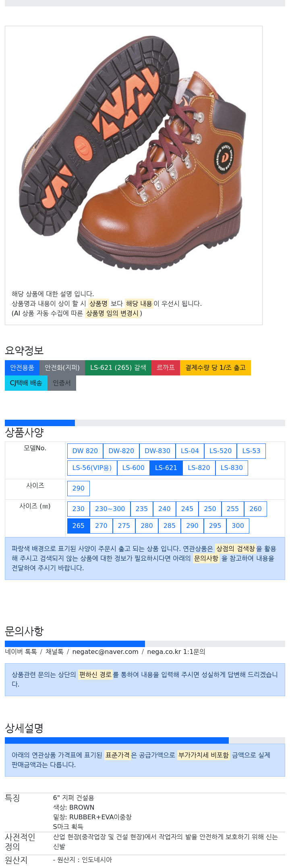Select the 290 size option
Screen dimensions: 290x868
(x=79, y=488)
